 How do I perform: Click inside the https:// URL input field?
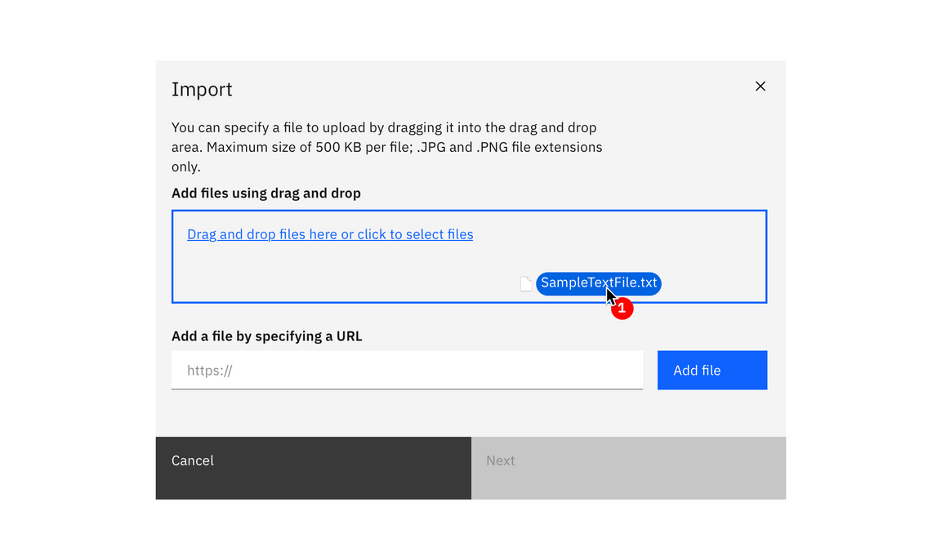[x=407, y=370]
